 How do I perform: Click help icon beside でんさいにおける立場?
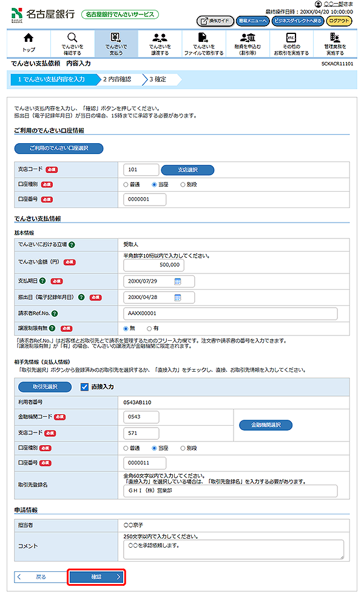click(72, 244)
